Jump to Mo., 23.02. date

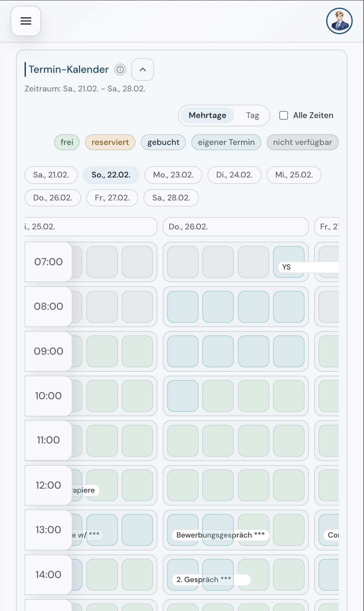tap(173, 175)
